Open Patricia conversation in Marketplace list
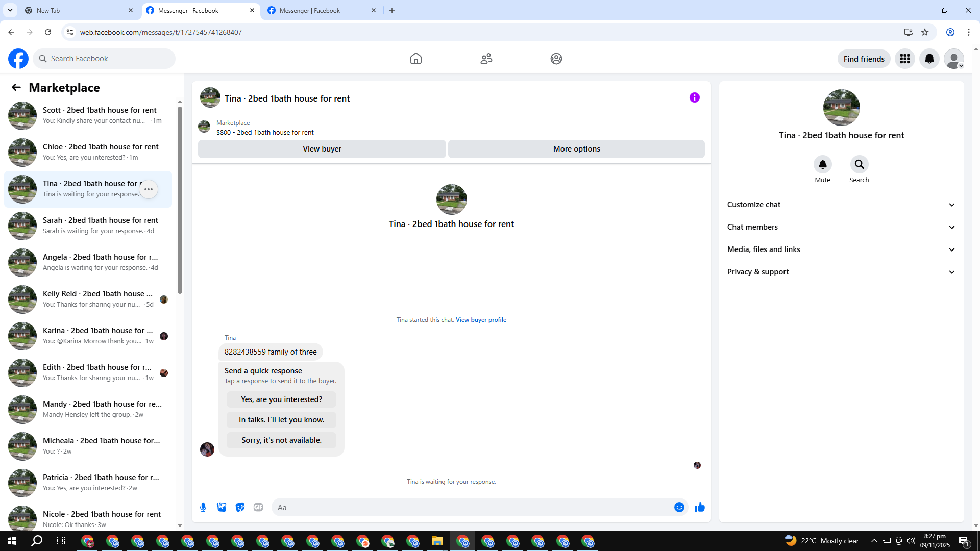Screen dimensions: 980x551 (88, 483)
